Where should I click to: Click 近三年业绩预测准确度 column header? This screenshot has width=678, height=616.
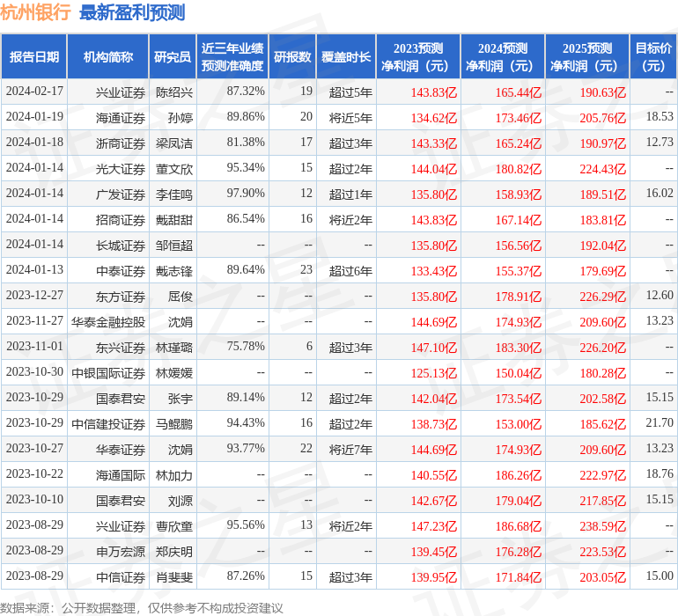point(232,56)
